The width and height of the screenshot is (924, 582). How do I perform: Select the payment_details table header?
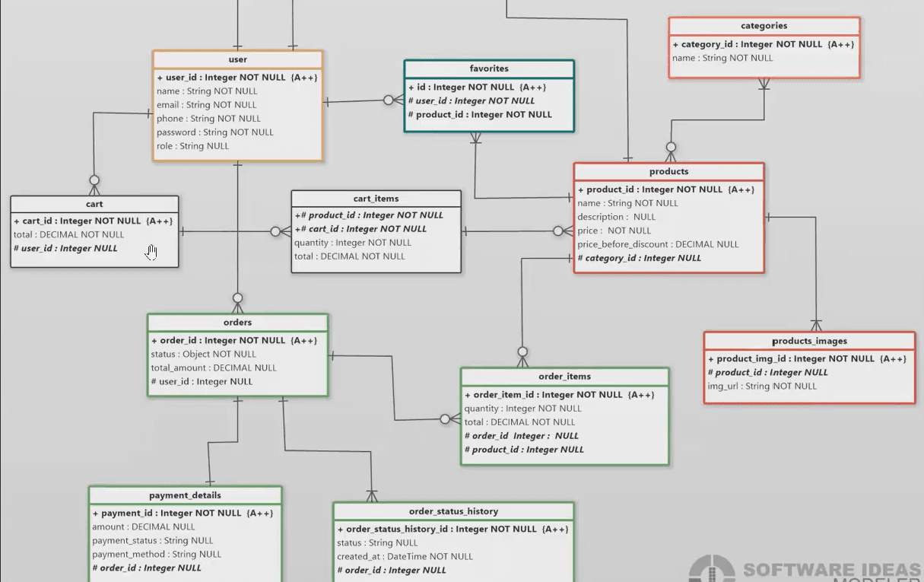tap(185, 495)
